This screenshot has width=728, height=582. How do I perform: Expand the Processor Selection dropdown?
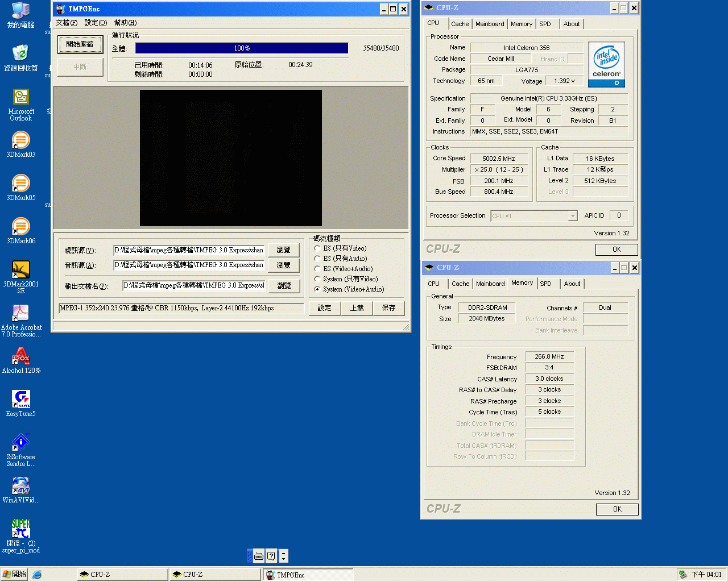(573, 216)
